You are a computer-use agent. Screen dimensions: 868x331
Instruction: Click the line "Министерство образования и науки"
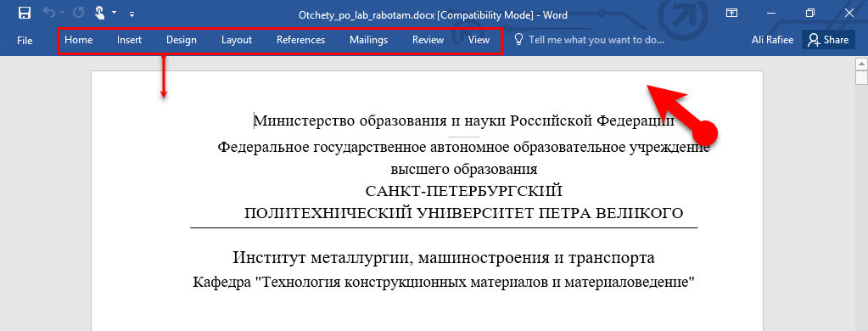(464, 121)
